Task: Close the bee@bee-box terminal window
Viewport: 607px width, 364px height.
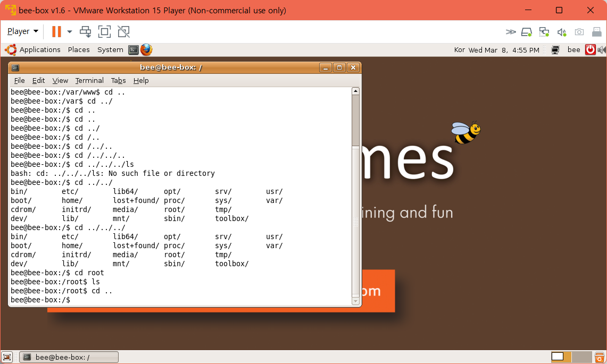Action: [x=353, y=67]
